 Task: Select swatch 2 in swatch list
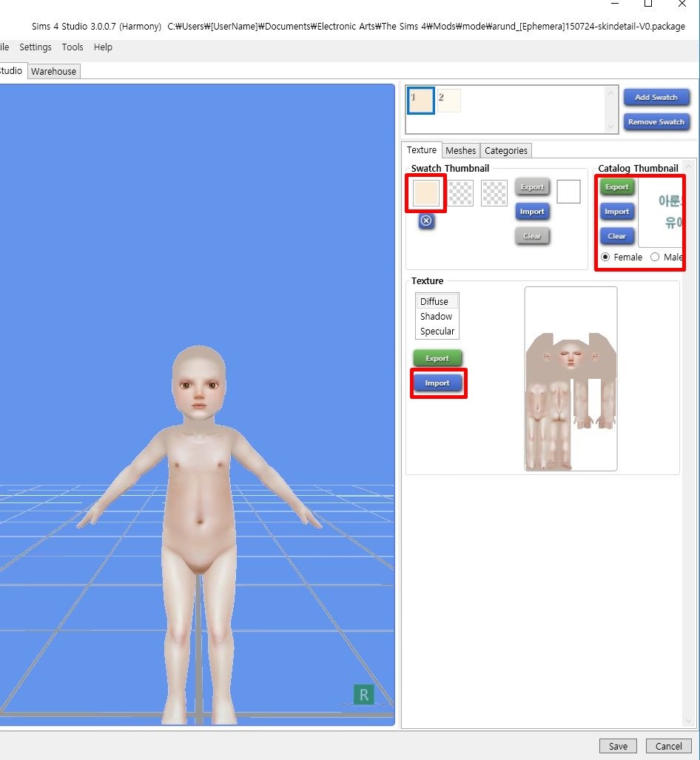(x=449, y=101)
